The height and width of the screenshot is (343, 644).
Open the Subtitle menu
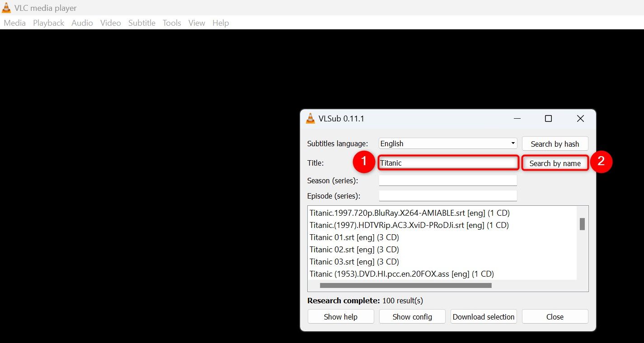click(141, 23)
